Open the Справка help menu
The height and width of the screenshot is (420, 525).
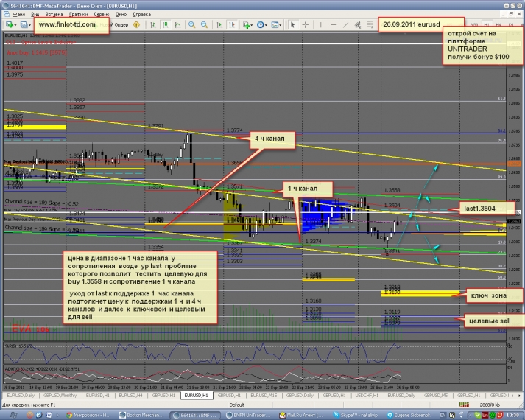click(141, 14)
